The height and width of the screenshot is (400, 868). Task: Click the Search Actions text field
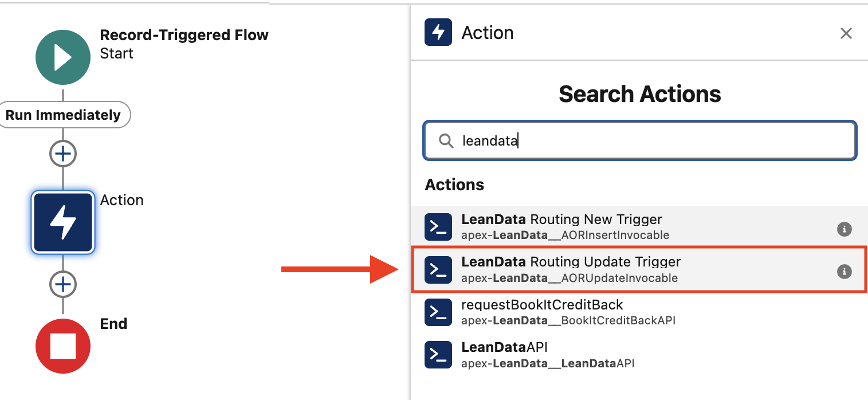(647, 140)
